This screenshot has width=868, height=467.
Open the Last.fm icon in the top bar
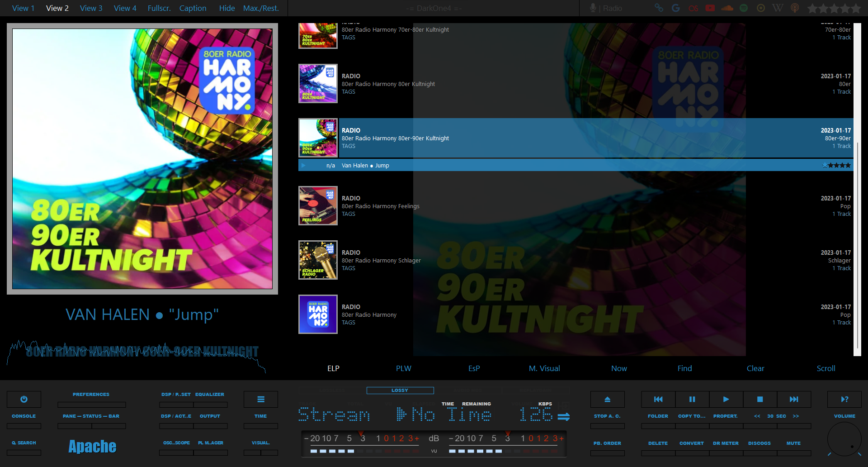pos(693,8)
